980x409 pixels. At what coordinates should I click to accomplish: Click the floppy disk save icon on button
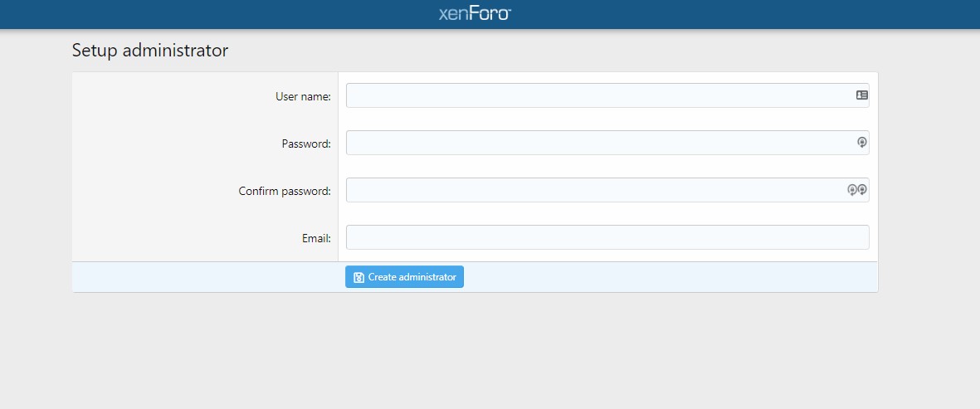tap(358, 277)
